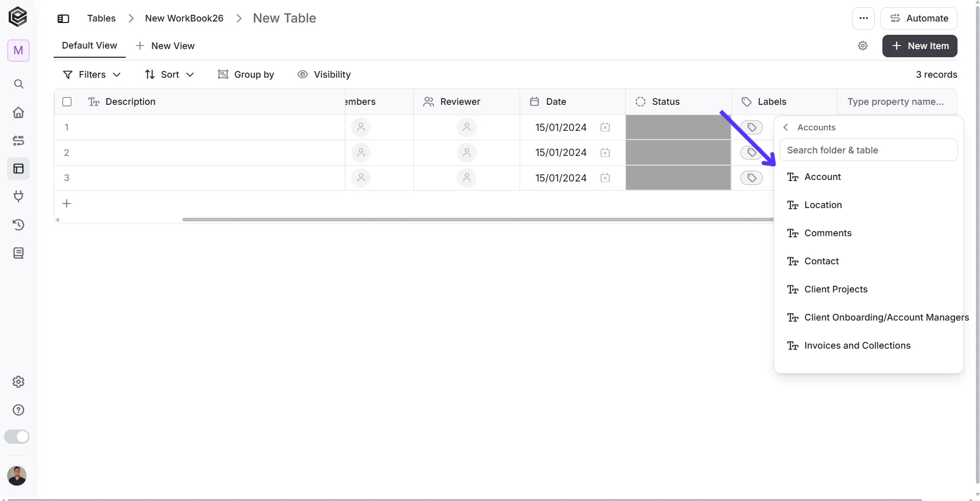980x501 pixels.
Task: Collapse sidebar using panel toggle icon
Action: pyautogui.click(x=63, y=18)
